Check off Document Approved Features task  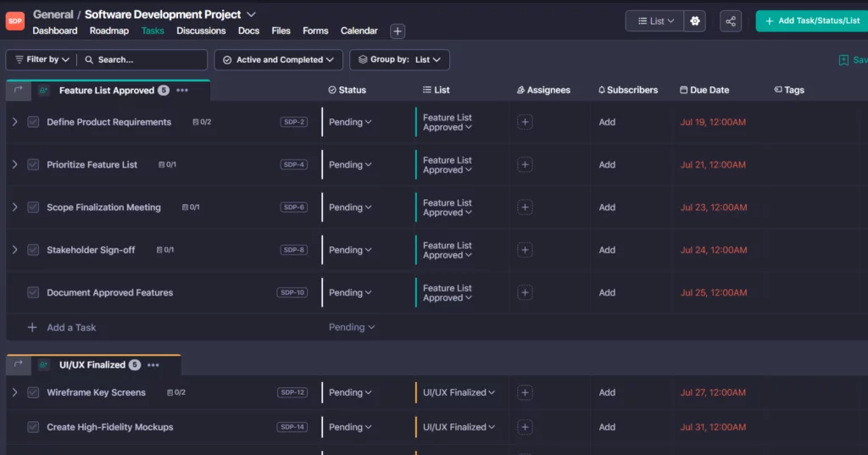click(x=33, y=292)
